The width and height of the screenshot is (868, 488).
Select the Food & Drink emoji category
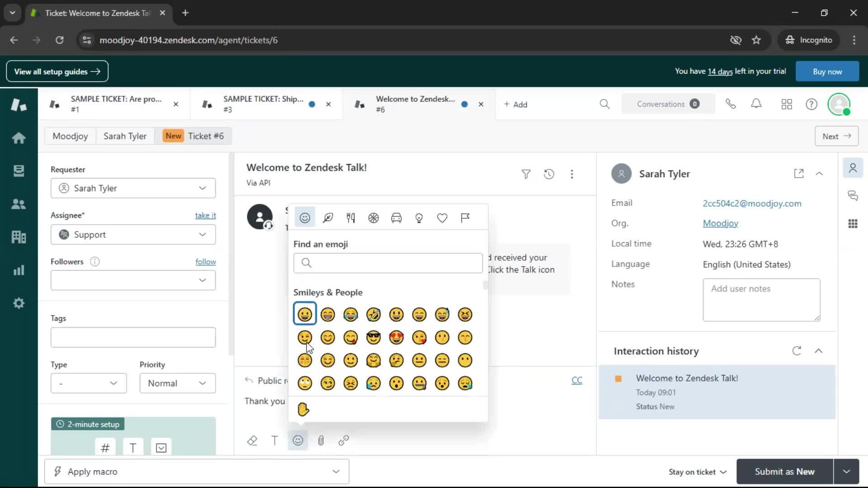(350, 218)
